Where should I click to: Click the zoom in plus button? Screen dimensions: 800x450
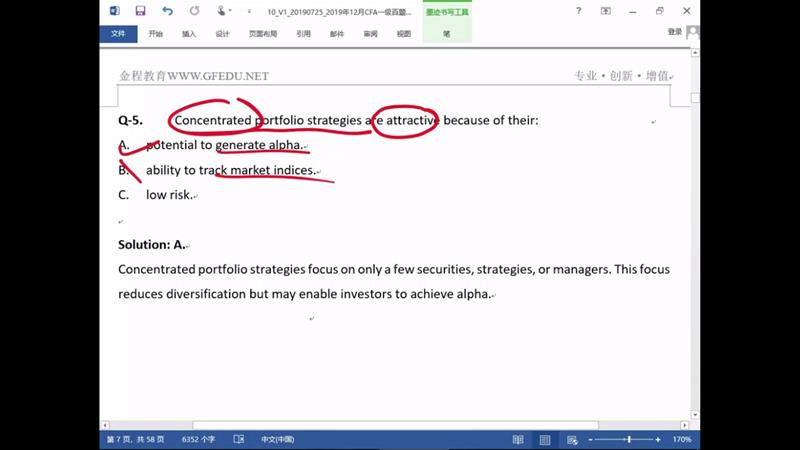(658, 439)
